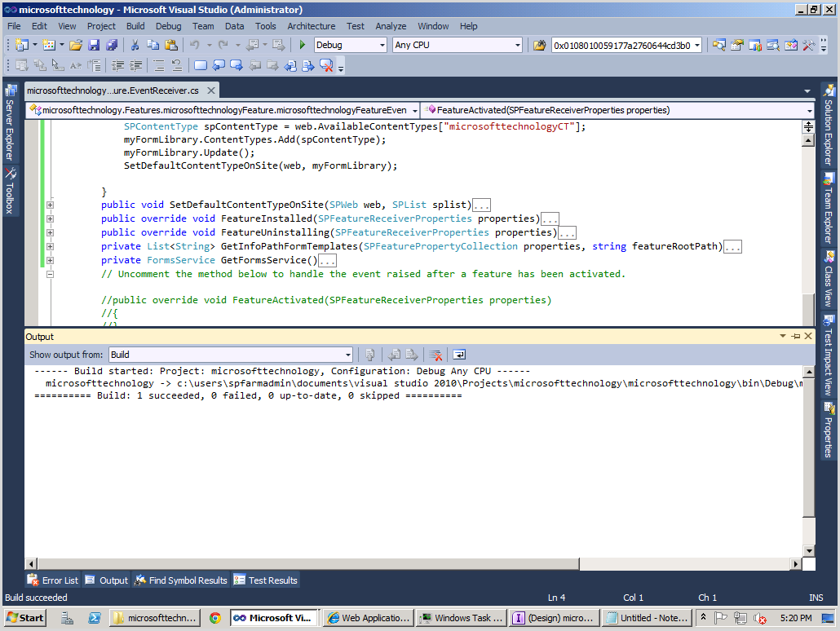The width and height of the screenshot is (840, 631).
Task: Expand the FeatureUninstalling method
Action: click(50, 232)
